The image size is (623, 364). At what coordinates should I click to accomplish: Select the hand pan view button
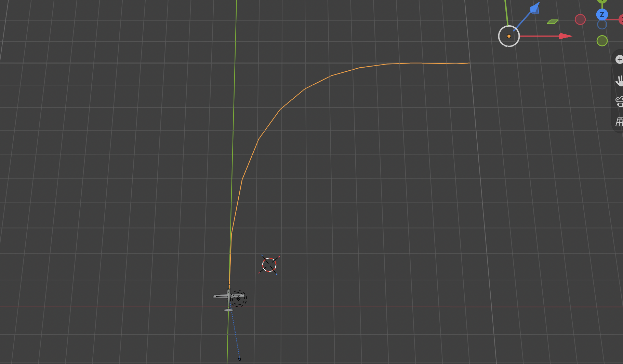point(619,81)
